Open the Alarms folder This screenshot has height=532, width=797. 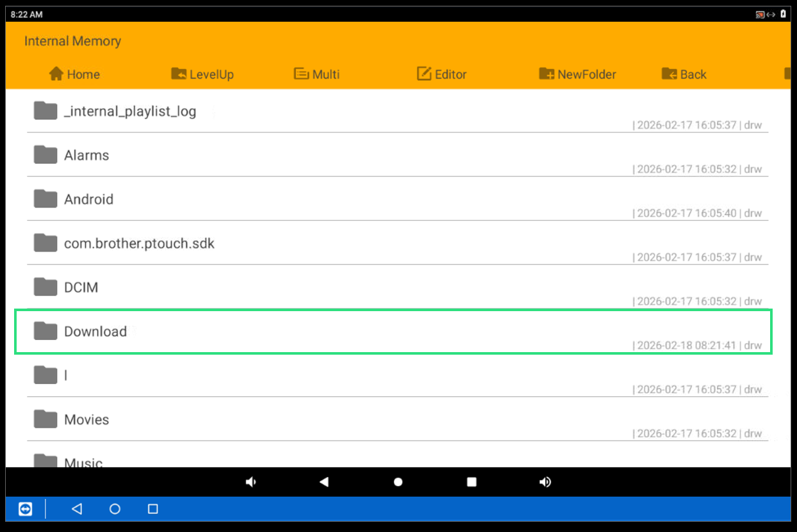(86, 156)
